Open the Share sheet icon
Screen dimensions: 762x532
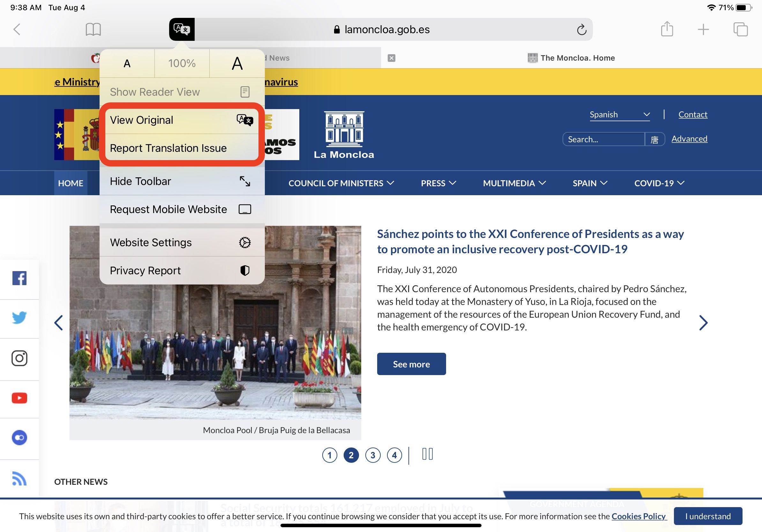coord(667,29)
